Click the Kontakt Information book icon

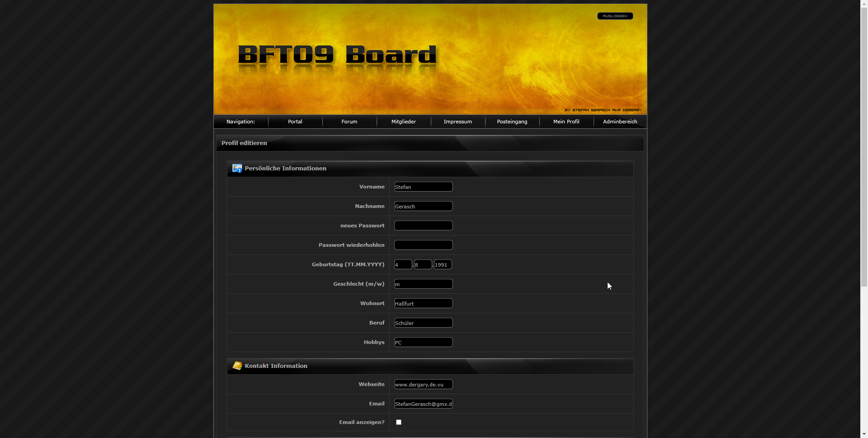click(237, 366)
